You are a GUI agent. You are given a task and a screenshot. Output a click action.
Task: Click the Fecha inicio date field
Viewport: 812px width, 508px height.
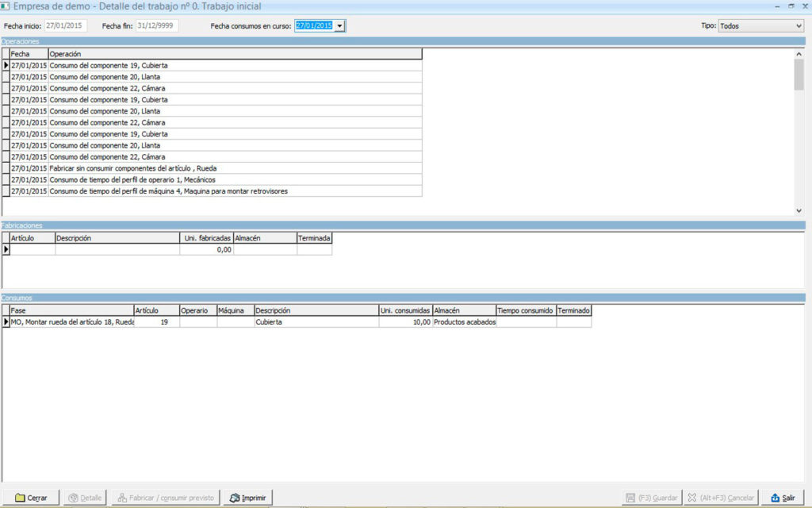[x=66, y=26]
